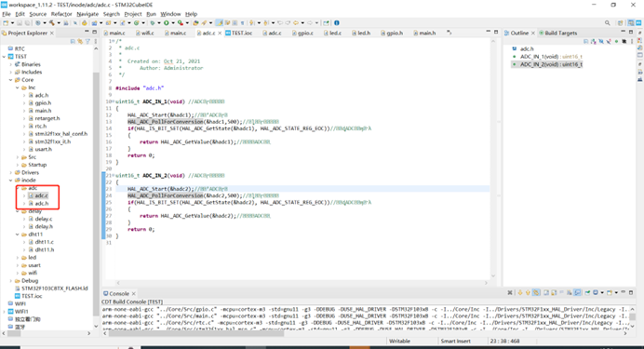
Task: Click the Debug bug icon in toolbar
Action: click(x=153, y=22)
